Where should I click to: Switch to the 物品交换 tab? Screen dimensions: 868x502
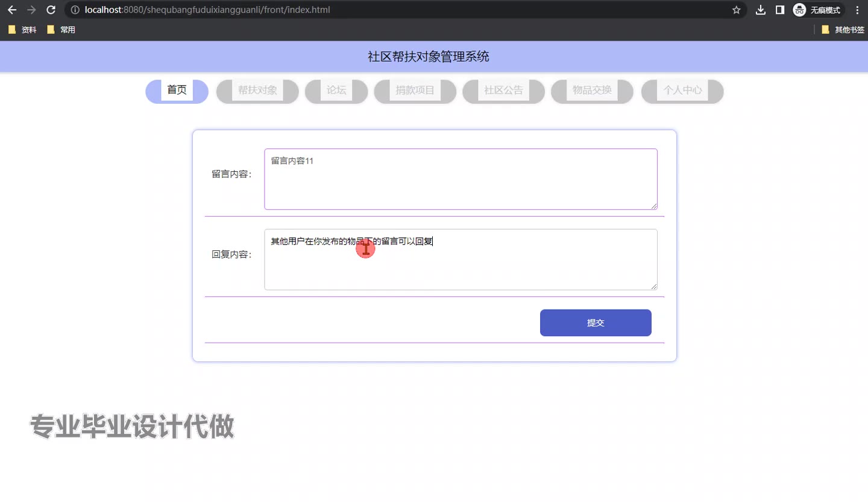click(x=593, y=91)
